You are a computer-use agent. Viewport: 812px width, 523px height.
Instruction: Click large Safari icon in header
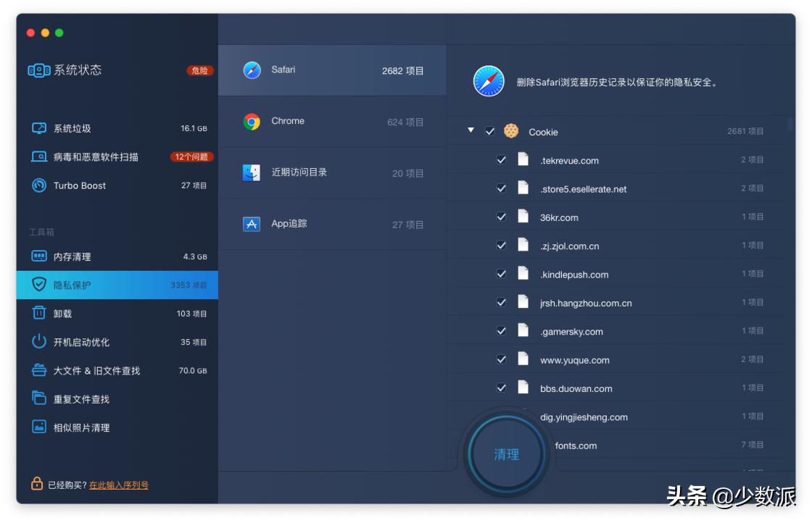coord(489,81)
